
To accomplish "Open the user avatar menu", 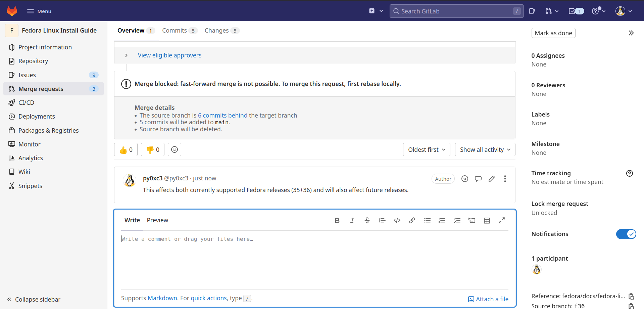I will (624, 11).
